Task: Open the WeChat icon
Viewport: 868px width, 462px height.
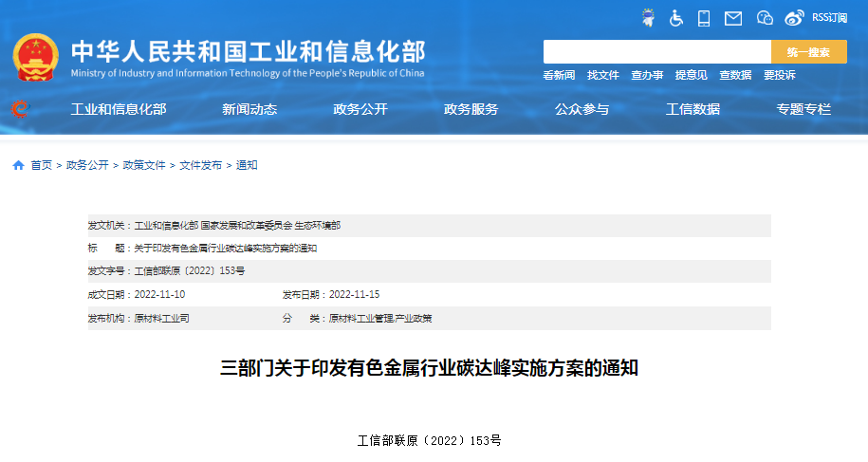Action: coord(765,18)
